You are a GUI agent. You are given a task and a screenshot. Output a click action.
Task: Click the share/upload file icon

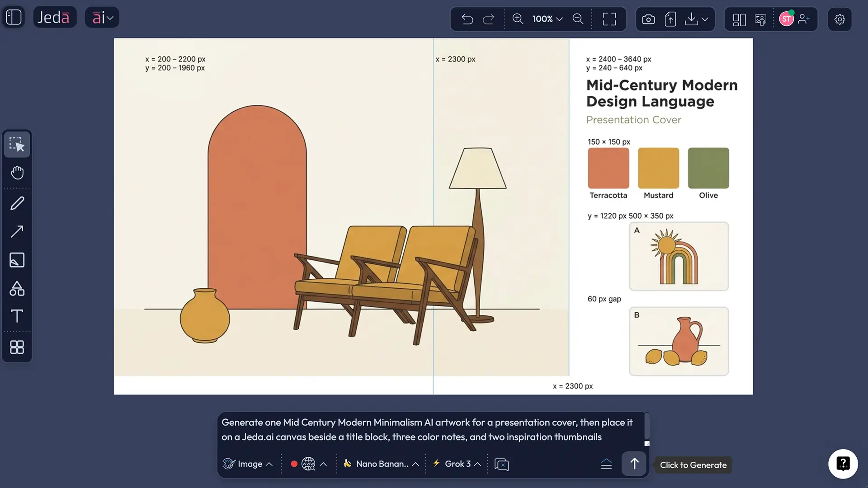point(670,19)
